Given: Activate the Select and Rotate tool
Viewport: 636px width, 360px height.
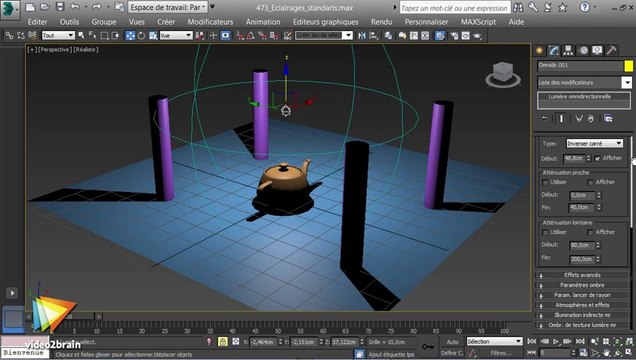Looking at the screenshot, I should point(141,36).
